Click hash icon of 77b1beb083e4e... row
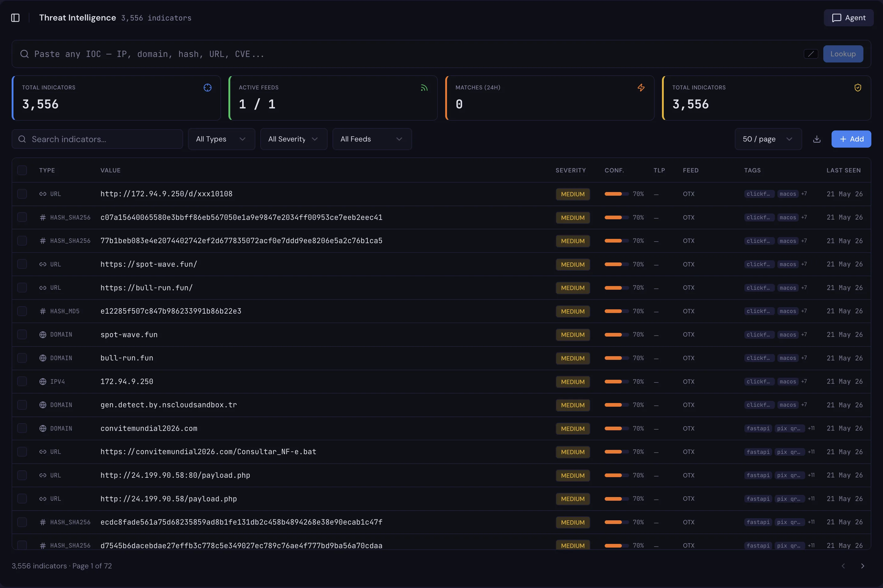The width and height of the screenshot is (883, 588). click(43, 241)
